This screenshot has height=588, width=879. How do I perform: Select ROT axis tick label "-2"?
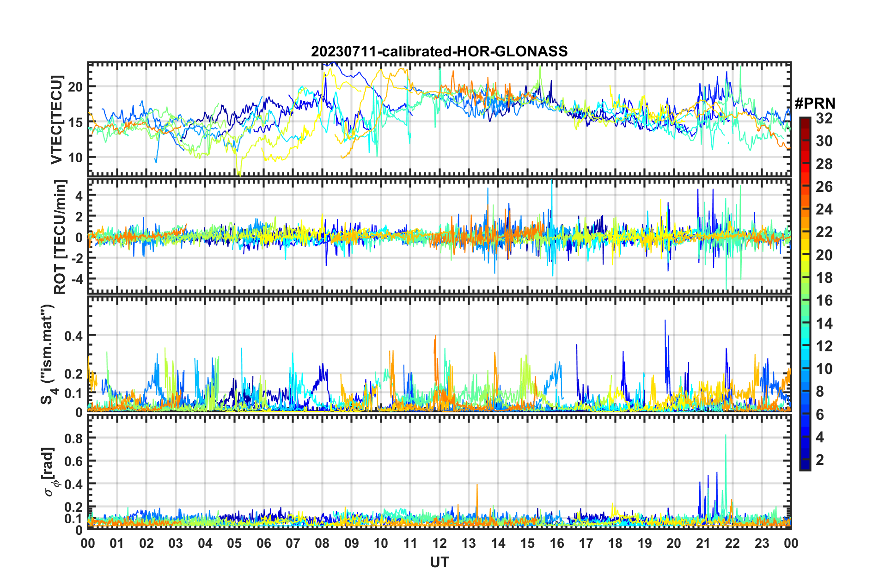tap(77, 258)
